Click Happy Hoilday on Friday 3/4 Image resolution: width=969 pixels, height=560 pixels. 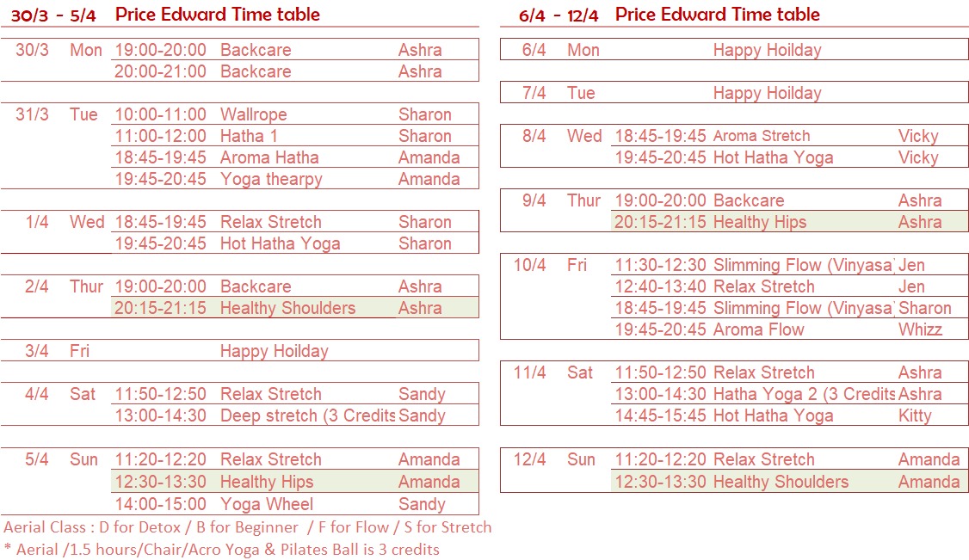click(x=274, y=351)
